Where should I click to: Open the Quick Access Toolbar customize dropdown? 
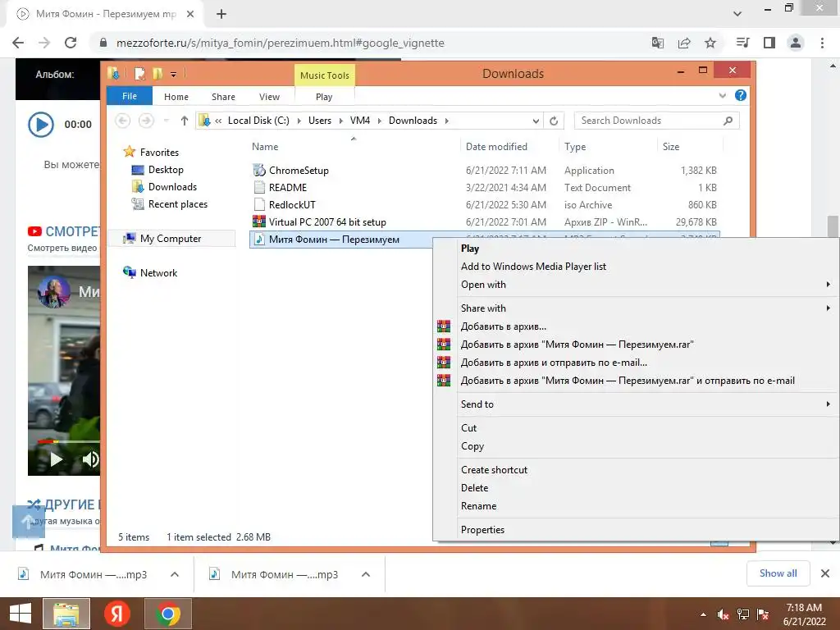point(174,74)
